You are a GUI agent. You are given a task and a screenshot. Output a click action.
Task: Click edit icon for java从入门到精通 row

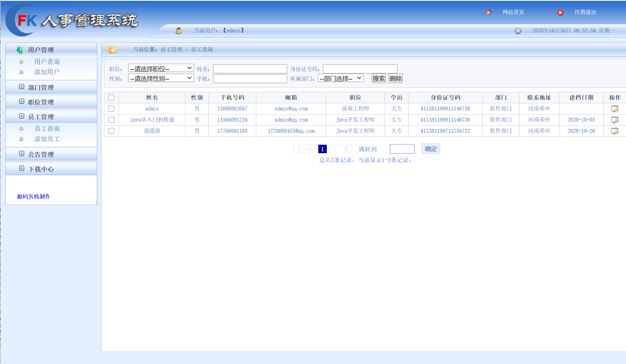(615, 120)
